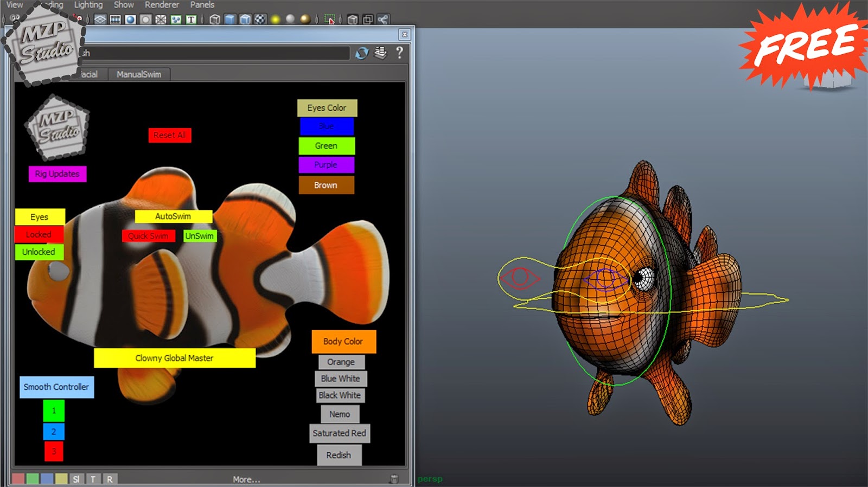868x487 pixels.
Task: Select the red eye controller in viewport
Action: point(519,278)
